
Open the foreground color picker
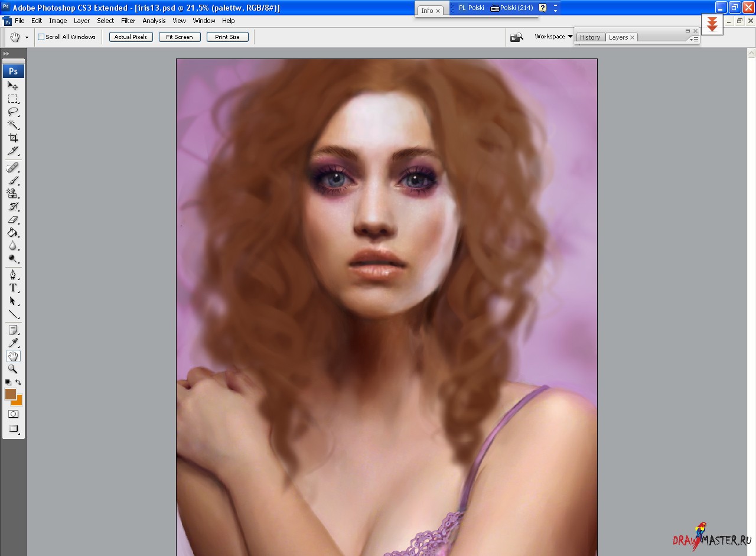tap(10, 394)
